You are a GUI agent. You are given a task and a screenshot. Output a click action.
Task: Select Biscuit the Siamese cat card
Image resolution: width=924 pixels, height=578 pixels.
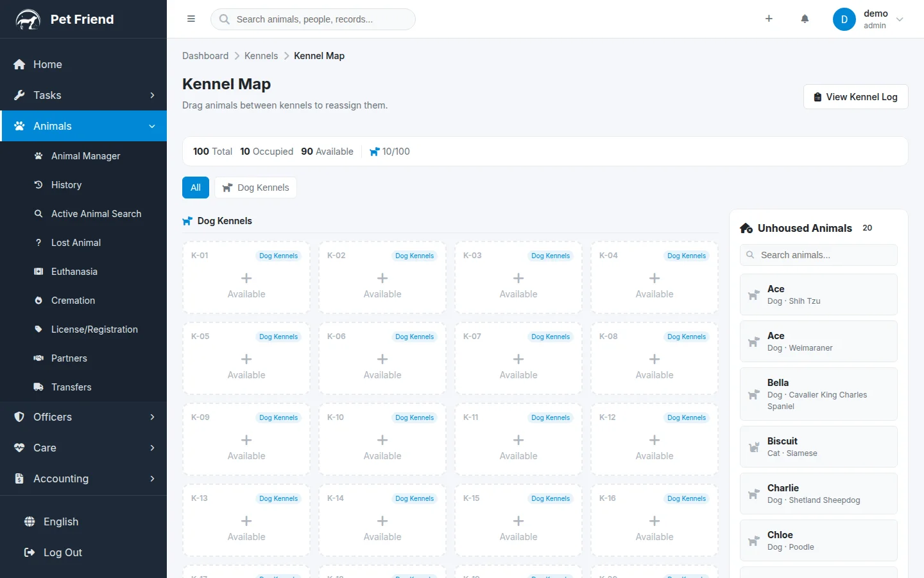tap(818, 447)
